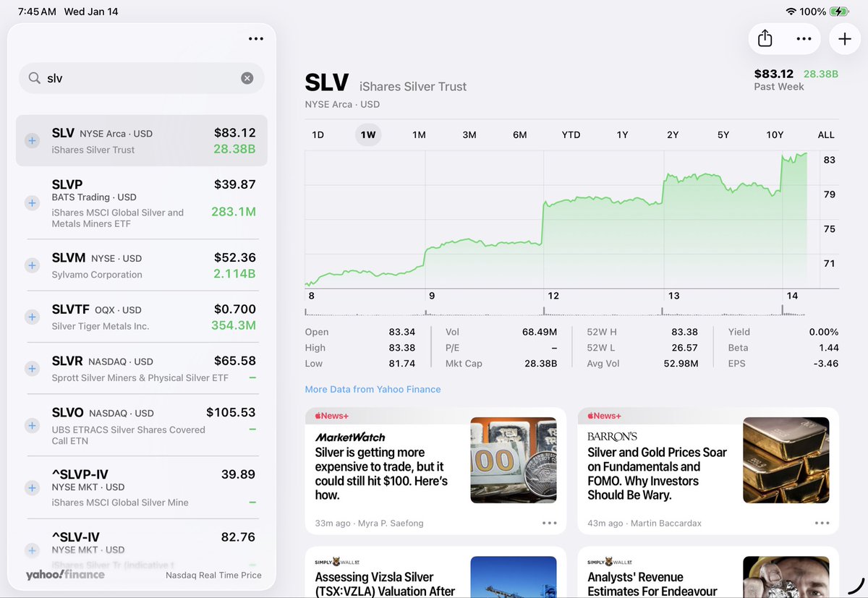Select SLVP Global Silver Miners result
Image resolution: width=868 pixels, height=598 pixels.
pos(142,203)
